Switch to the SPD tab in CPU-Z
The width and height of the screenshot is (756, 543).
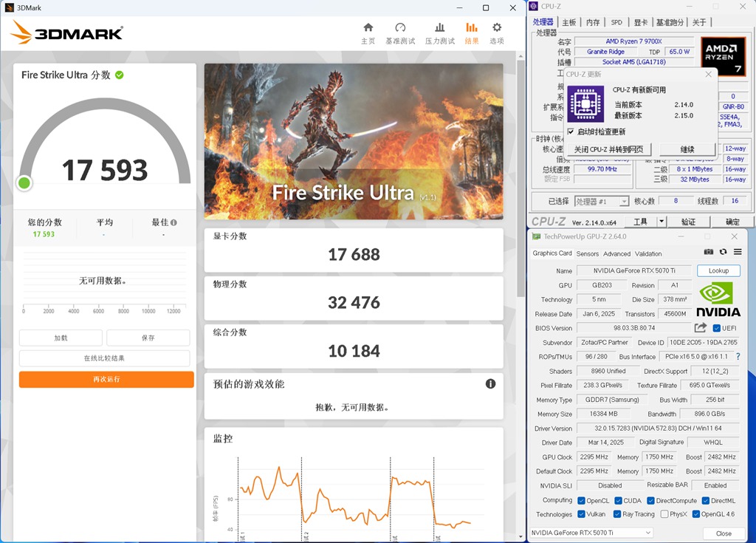tap(616, 22)
